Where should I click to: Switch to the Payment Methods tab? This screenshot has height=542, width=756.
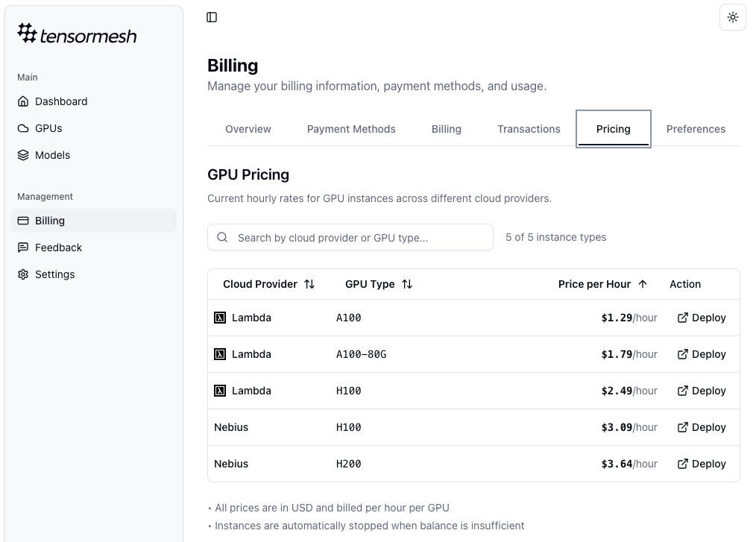click(351, 129)
